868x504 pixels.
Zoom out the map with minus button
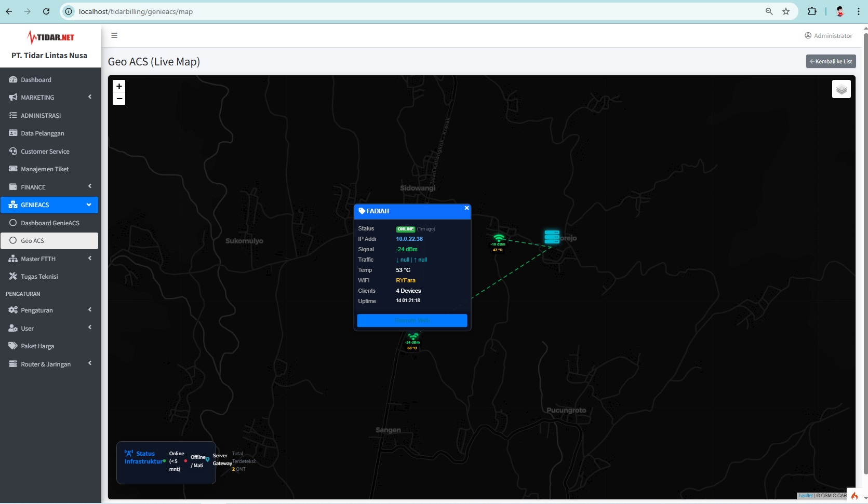tap(119, 99)
